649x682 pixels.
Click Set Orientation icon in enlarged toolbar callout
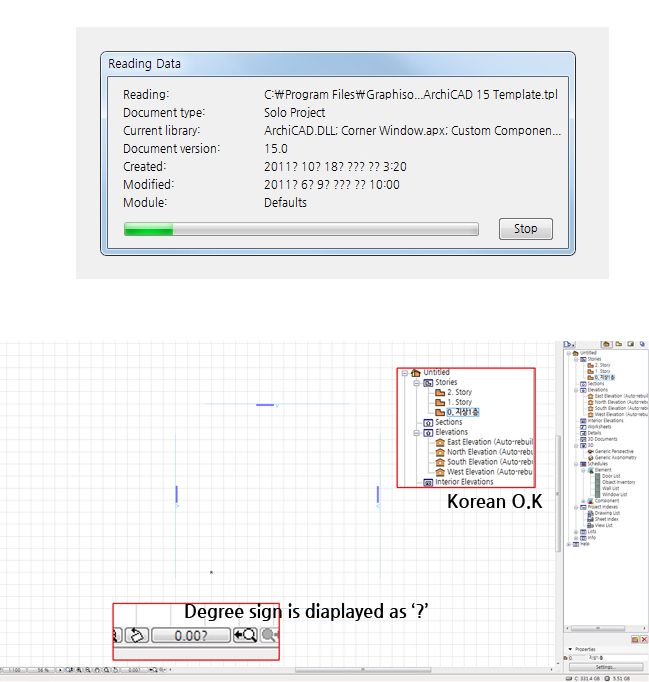(x=137, y=635)
